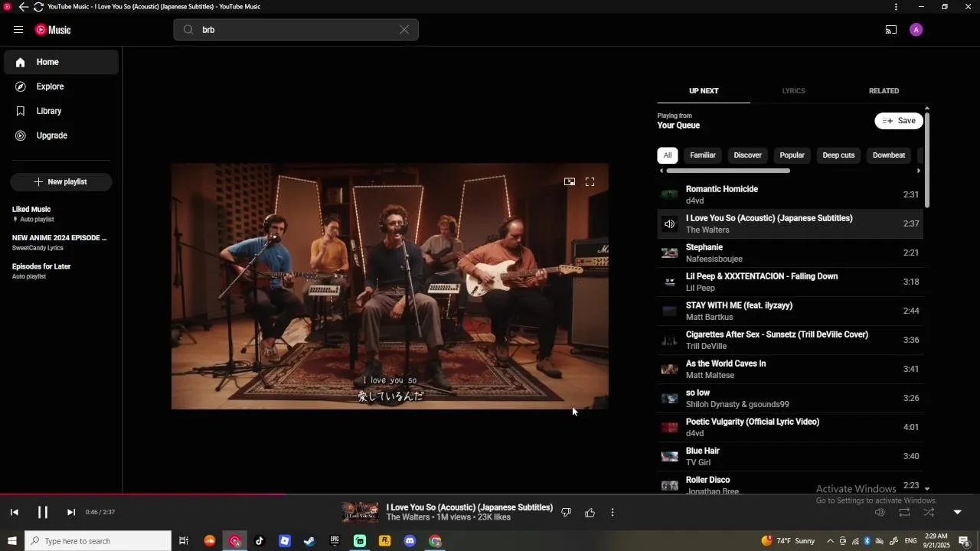The width and height of the screenshot is (980, 551).
Task: Open Steam from taskbar
Action: [x=309, y=541]
